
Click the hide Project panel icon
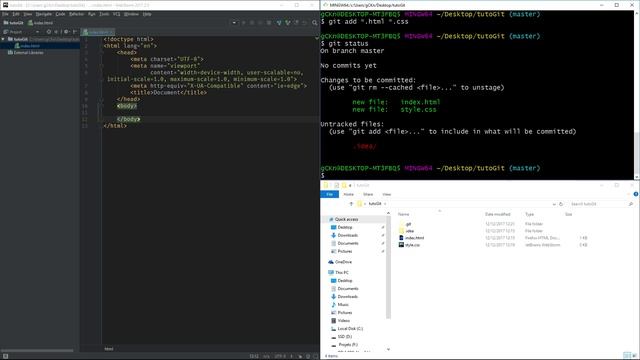75,31
